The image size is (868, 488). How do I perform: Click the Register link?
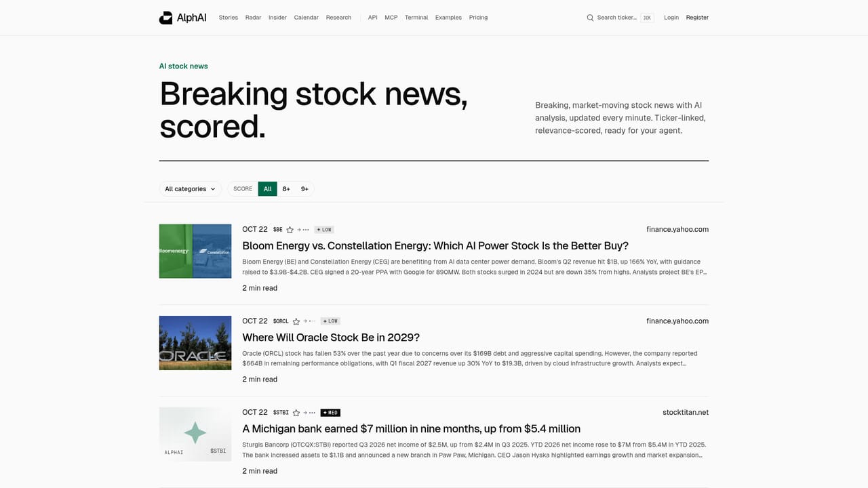coord(697,18)
